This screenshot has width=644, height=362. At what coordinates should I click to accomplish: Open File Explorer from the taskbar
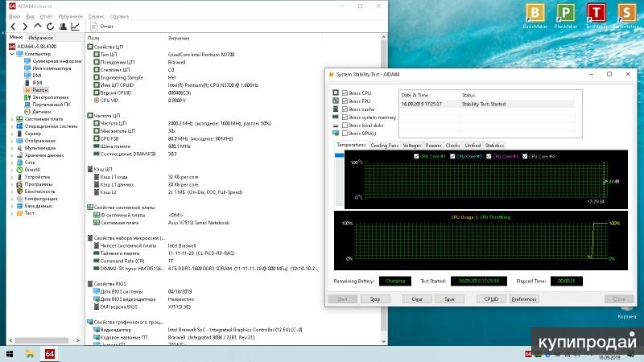(30, 354)
